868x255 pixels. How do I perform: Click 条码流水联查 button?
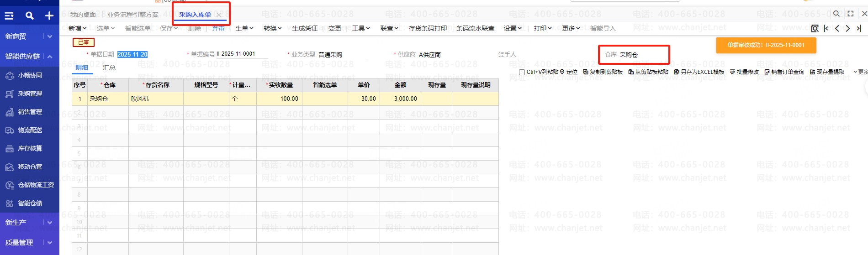[475, 28]
